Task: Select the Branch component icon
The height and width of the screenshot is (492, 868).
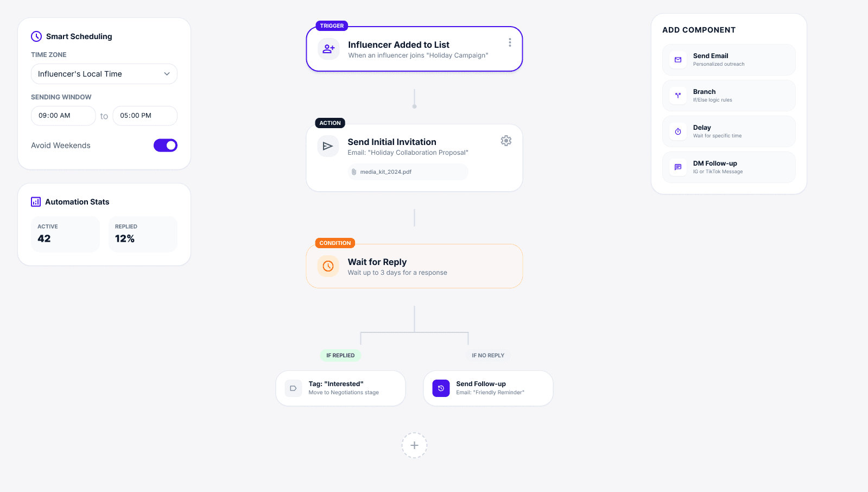Action: (x=677, y=96)
